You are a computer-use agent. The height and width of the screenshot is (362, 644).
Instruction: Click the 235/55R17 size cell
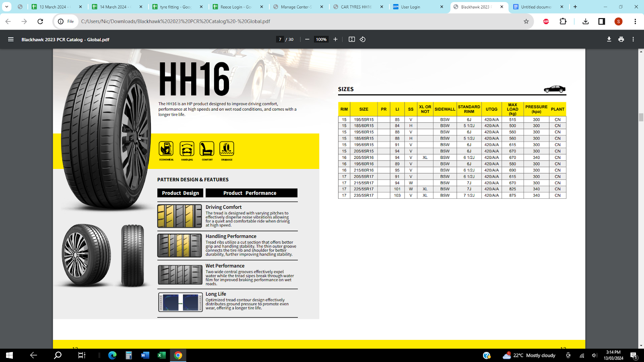click(364, 195)
